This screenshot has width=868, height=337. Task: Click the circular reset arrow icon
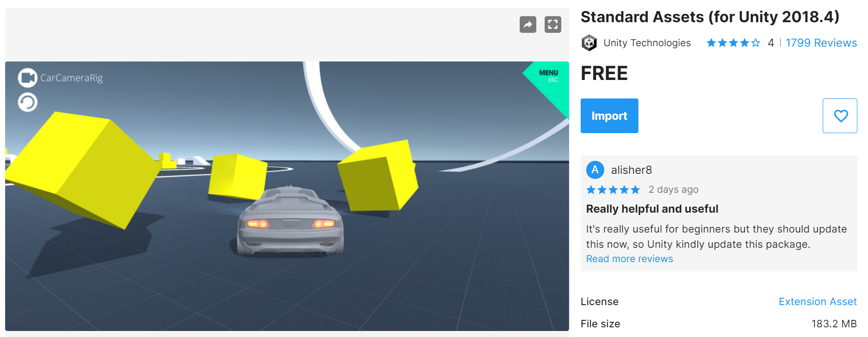(x=27, y=102)
